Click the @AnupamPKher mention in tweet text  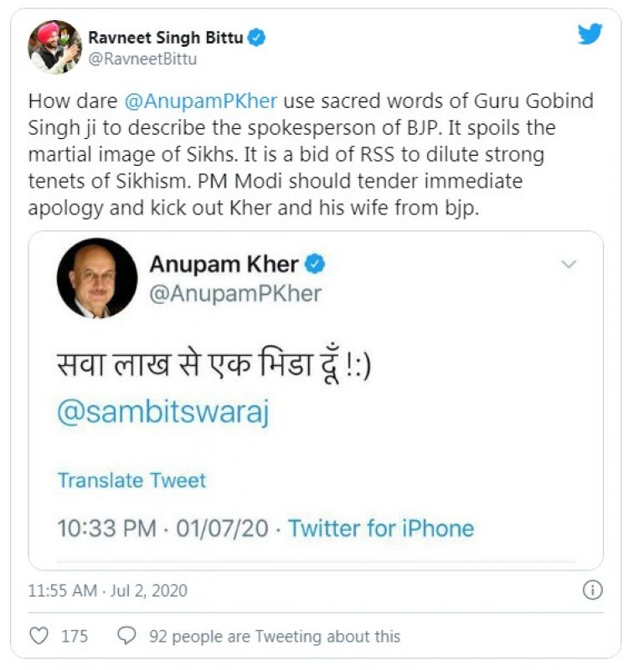200,101
